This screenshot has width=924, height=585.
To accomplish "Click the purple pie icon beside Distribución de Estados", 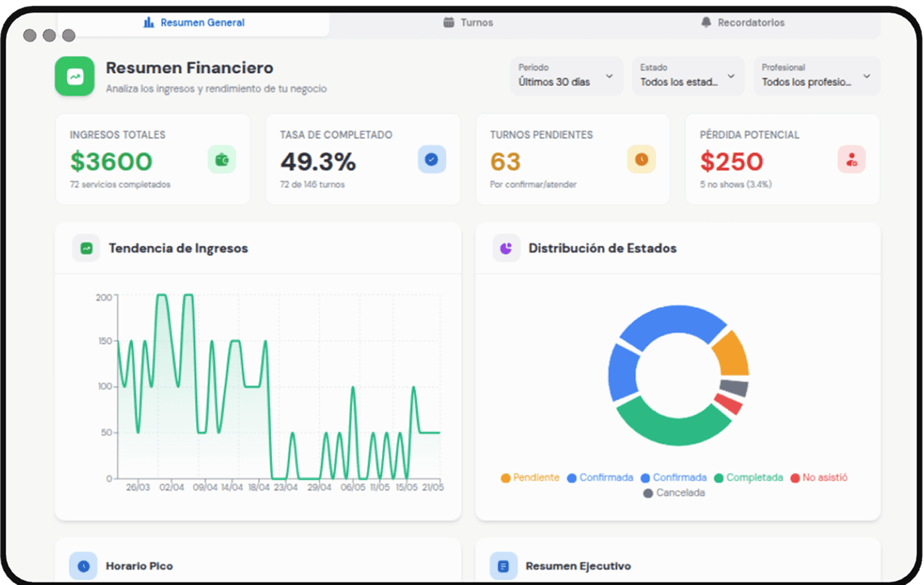I will (x=506, y=249).
